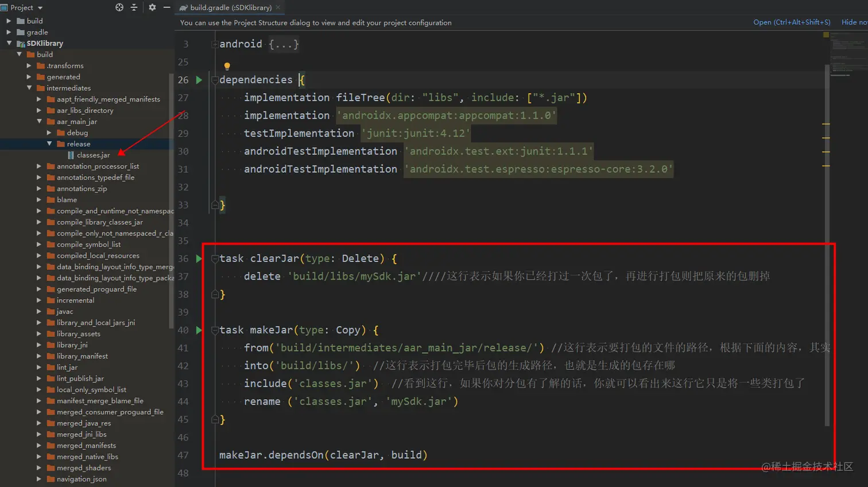Click the yellow inspection indicator square above the minimap
This screenshot has height=487, width=868.
[x=826, y=35]
